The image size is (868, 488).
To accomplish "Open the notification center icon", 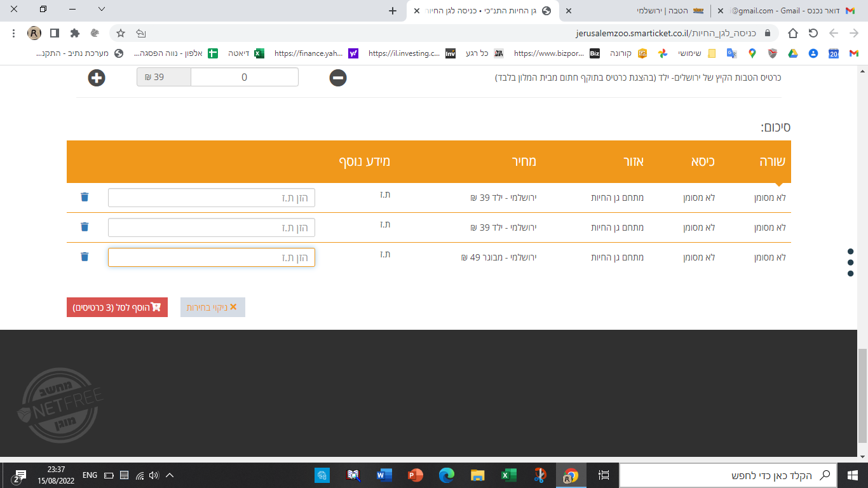I will 18,475.
